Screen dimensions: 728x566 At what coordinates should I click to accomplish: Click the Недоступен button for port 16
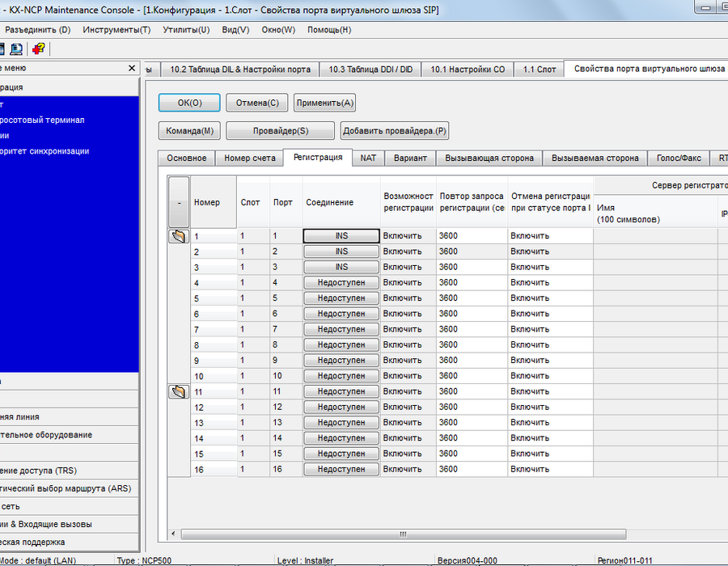click(x=341, y=470)
